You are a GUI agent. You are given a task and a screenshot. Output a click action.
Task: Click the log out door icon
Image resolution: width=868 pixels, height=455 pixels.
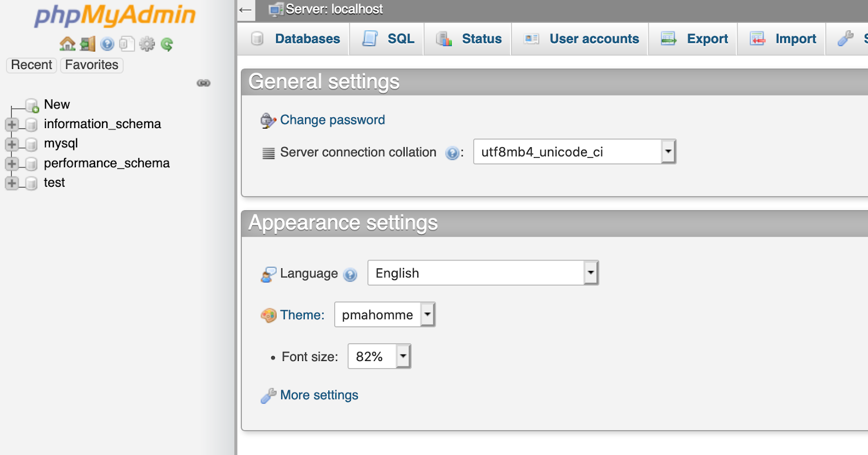(x=87, y=44)
